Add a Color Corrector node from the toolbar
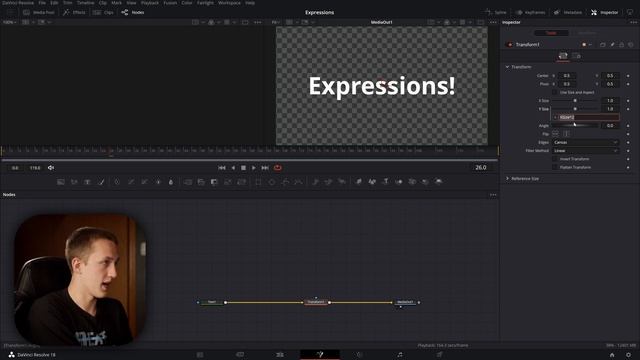 117,182
